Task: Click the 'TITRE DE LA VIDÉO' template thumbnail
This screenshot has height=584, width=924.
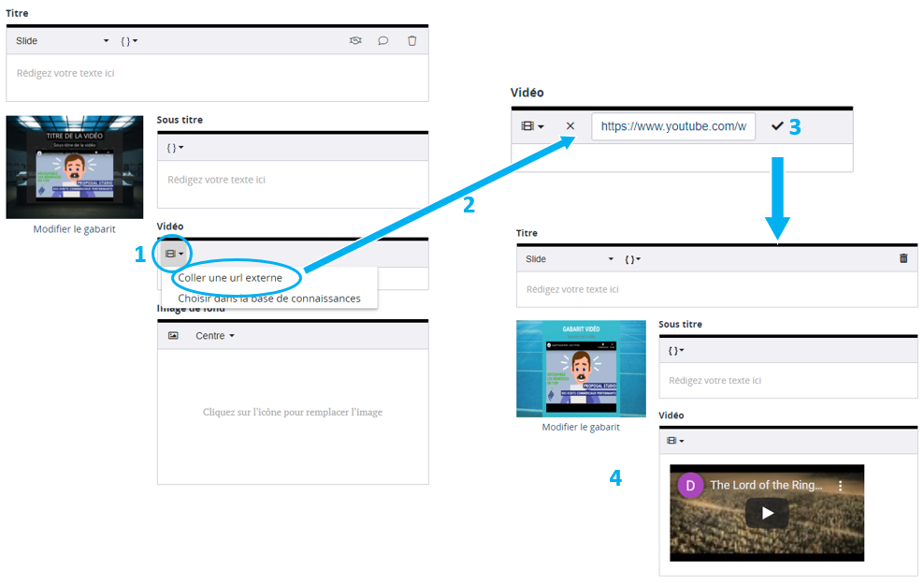Action: [x=74, y=168]
